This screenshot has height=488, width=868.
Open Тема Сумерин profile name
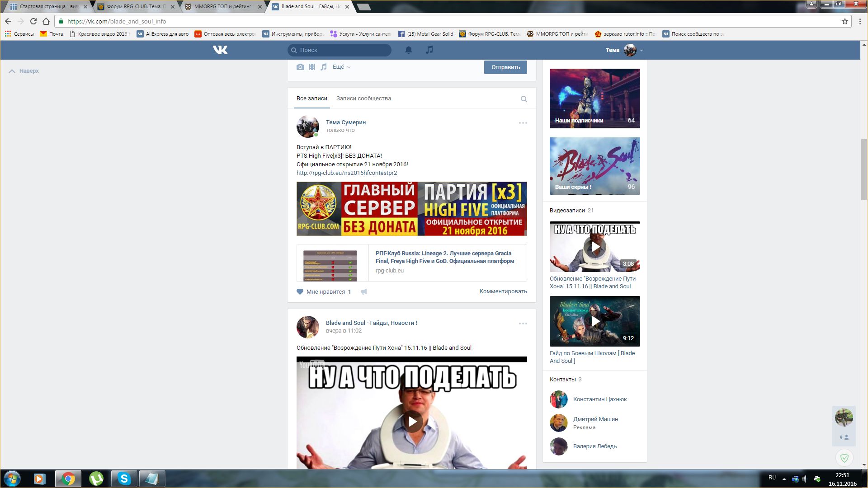click(x=346, y=122)
